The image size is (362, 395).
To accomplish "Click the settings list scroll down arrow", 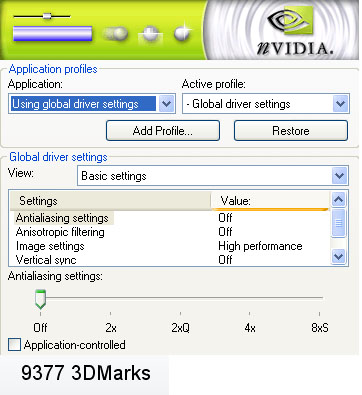I will tap(339, 256).
